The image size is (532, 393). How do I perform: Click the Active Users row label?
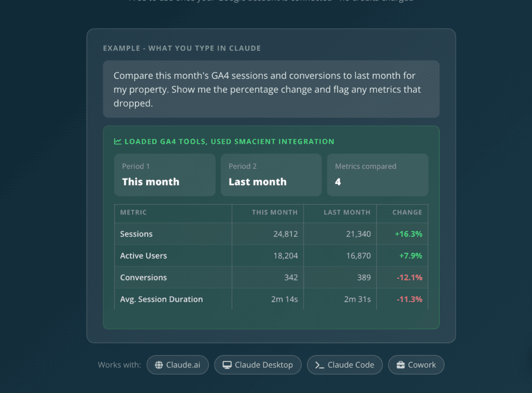pyautogui.click(x=143, y=255)
